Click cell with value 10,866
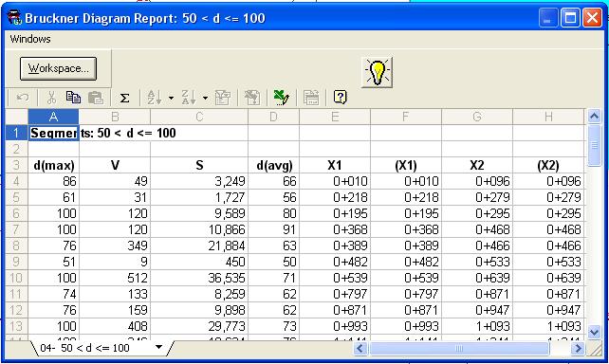 click(199, 229)
